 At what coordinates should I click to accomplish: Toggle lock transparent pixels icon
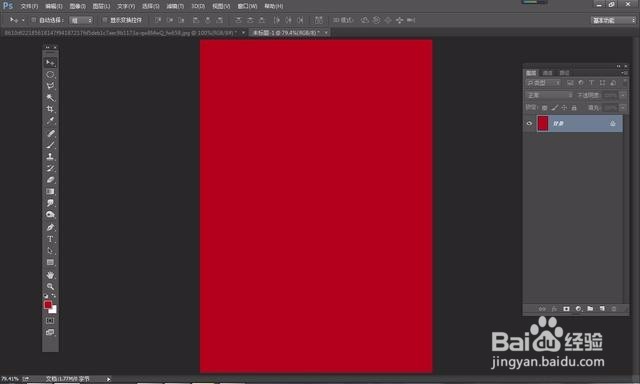(x=544, y=108)
